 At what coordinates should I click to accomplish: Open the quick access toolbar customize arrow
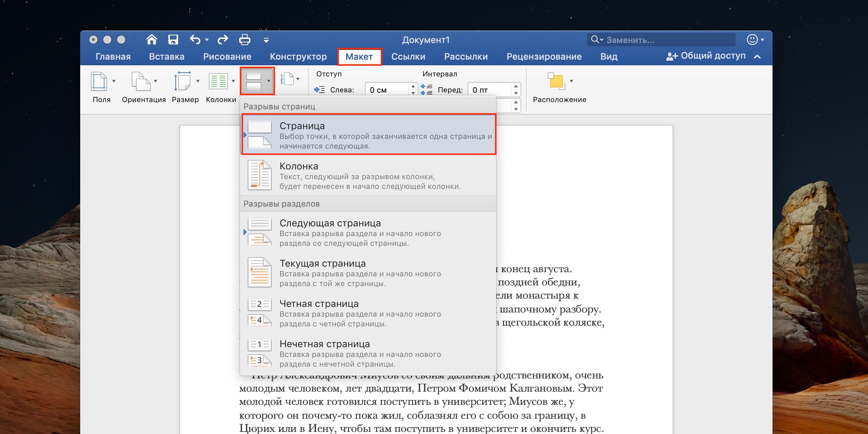tap(266, 40)
